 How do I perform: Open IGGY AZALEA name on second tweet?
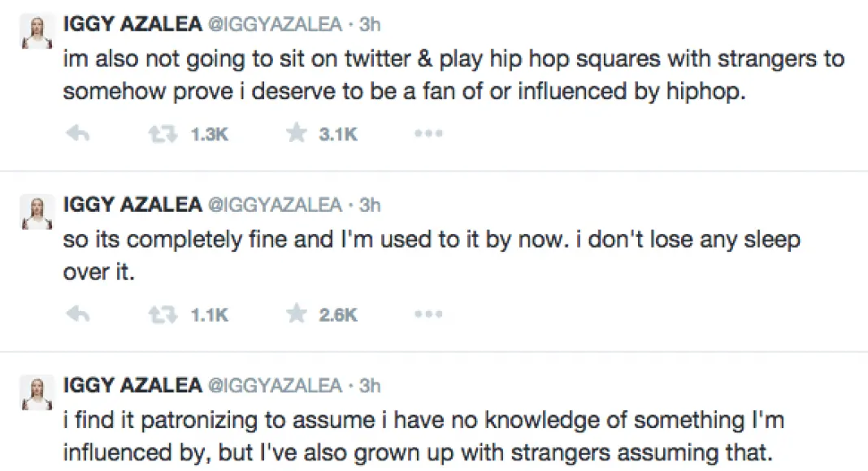click(x=132, y=205)
